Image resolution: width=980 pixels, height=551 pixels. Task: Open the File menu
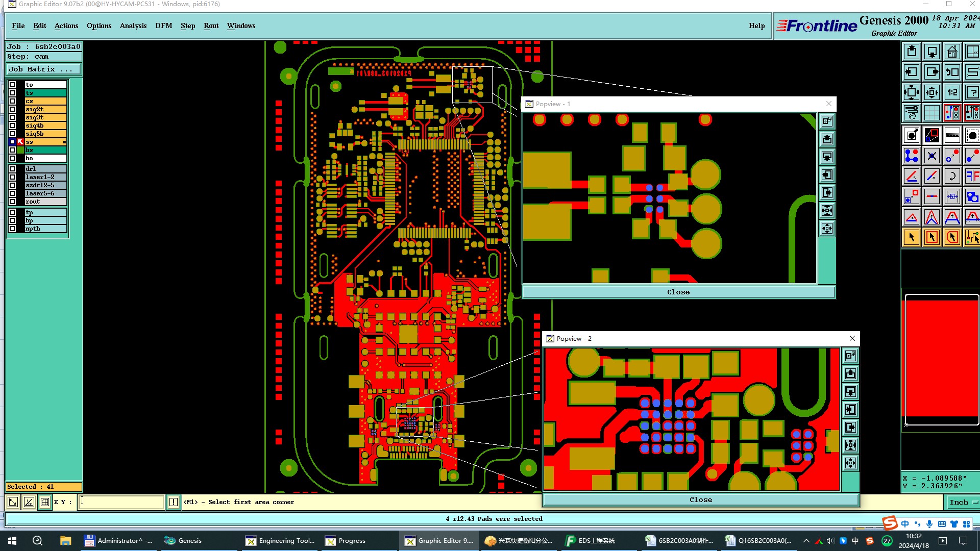click(x=18, y=26)
